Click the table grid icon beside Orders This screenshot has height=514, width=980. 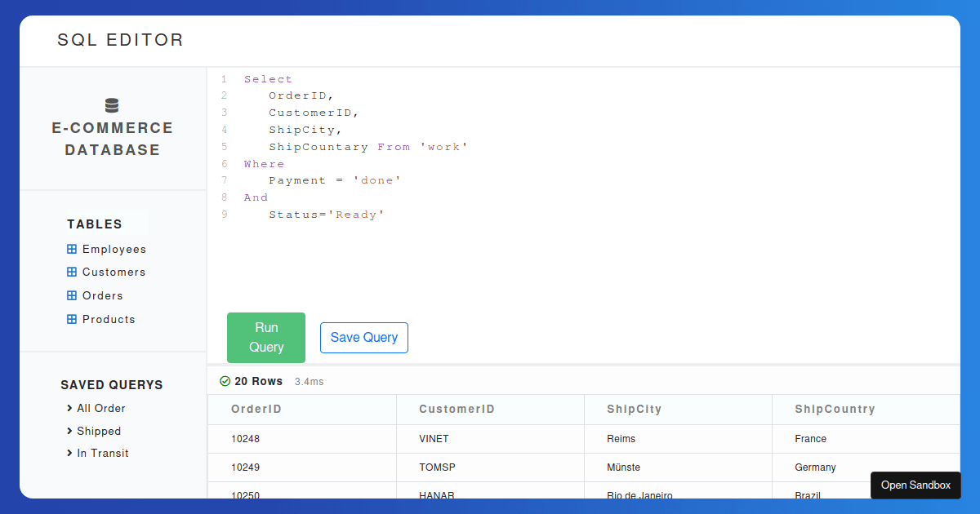pyautogui.click(x=73, y=295)
